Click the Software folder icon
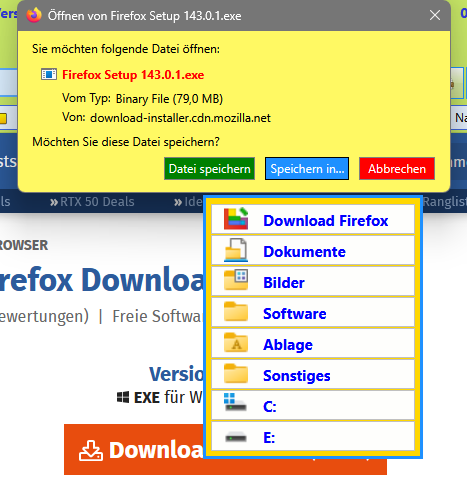The width and height of the screenshot is (467, 485). click(236, 311)
